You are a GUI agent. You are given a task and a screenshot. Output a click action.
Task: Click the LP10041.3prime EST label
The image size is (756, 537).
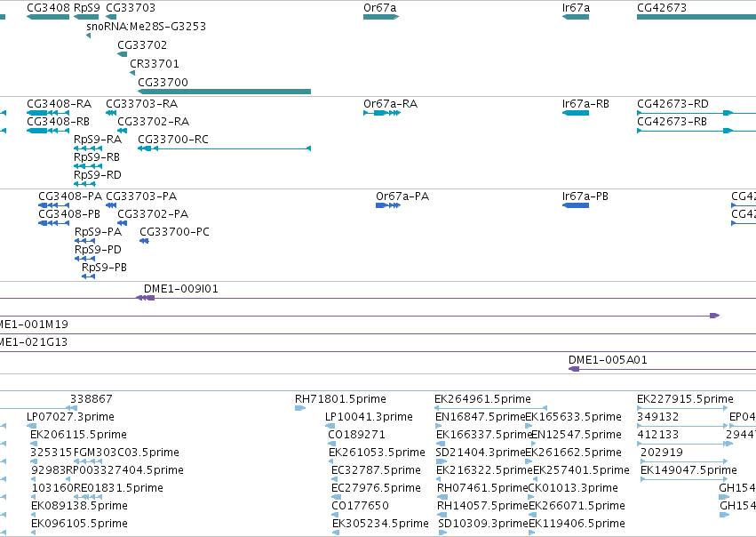(369, 417)
